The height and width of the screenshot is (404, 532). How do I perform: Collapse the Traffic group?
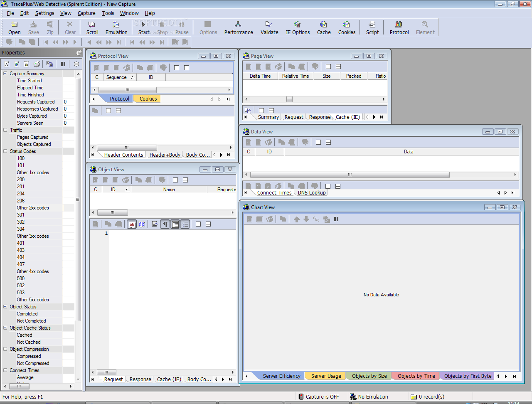click(5, 130)
